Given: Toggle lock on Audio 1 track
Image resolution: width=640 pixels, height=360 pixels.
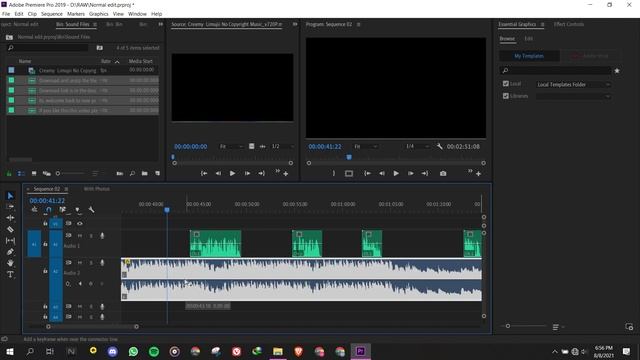Looking at the screenshot, I should click(x=45, y=244).
